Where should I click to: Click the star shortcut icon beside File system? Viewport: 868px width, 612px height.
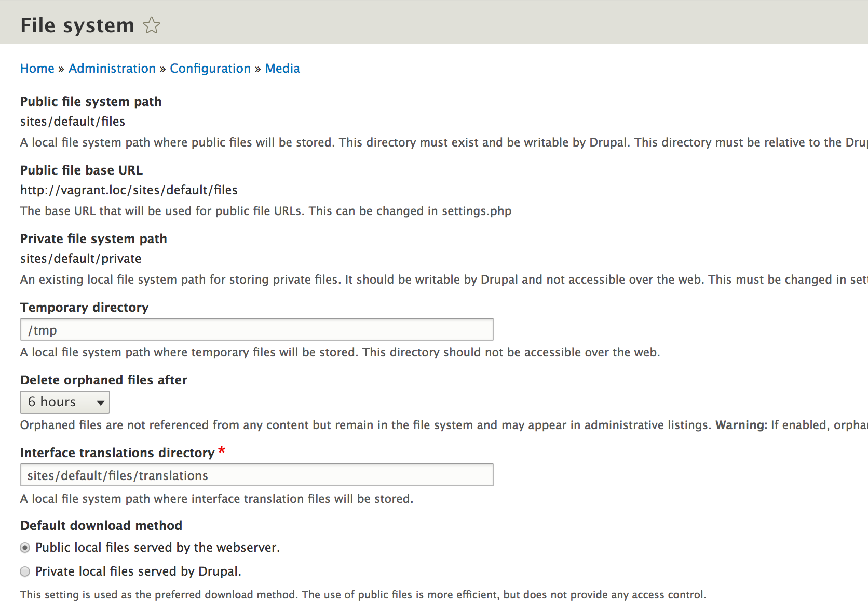tap(152, 25)
